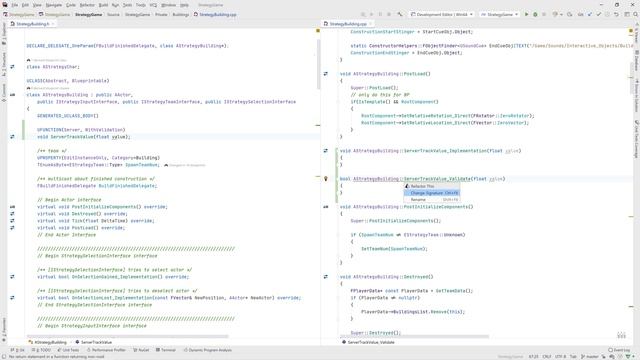Click Source folder in navigation bar
Screen dimensions: 640x360
click(x=113, y=14)
